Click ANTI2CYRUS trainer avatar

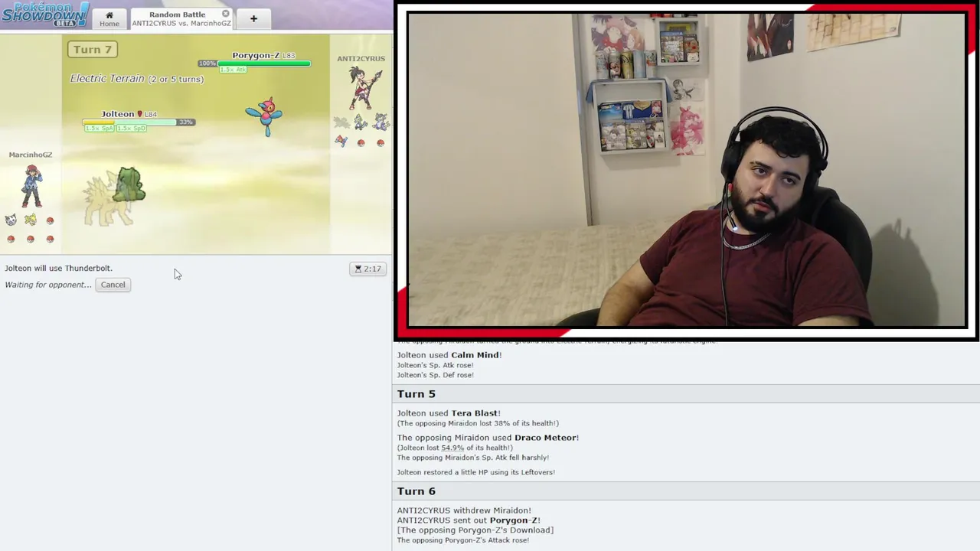click(x=365, y=88)
